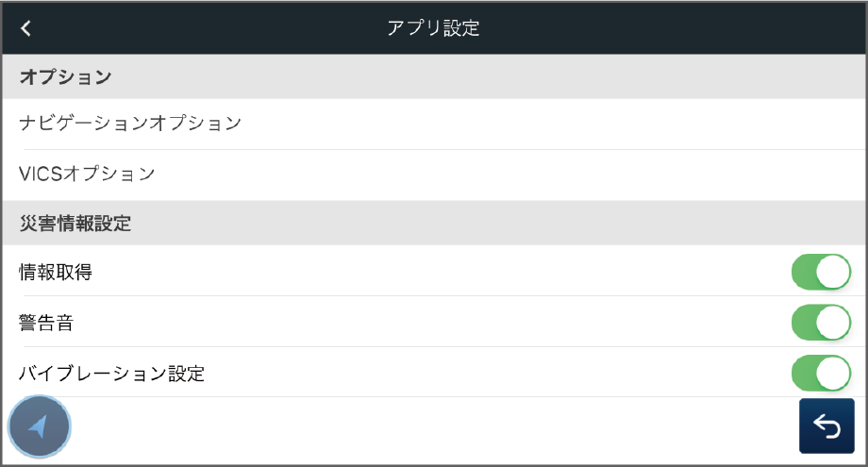The image size is (868, 467).
Task: Click the 情報取得 label text
Action: point(56,273)
